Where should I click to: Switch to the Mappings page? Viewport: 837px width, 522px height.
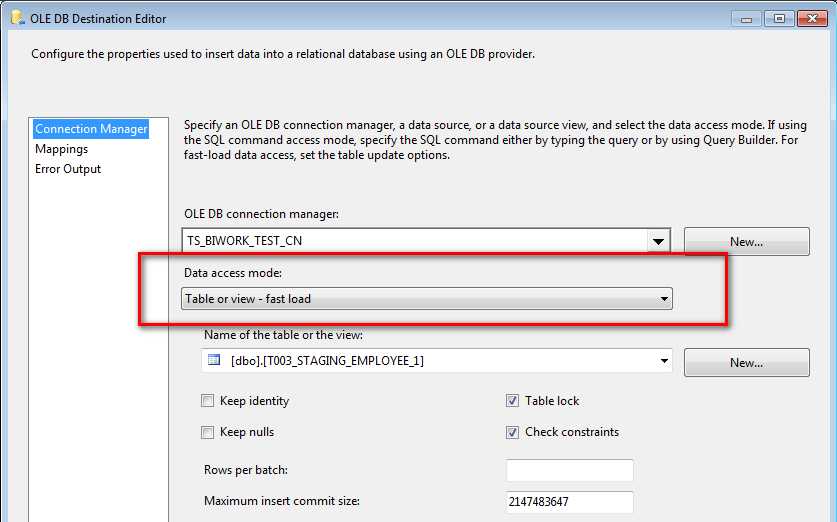62,149
